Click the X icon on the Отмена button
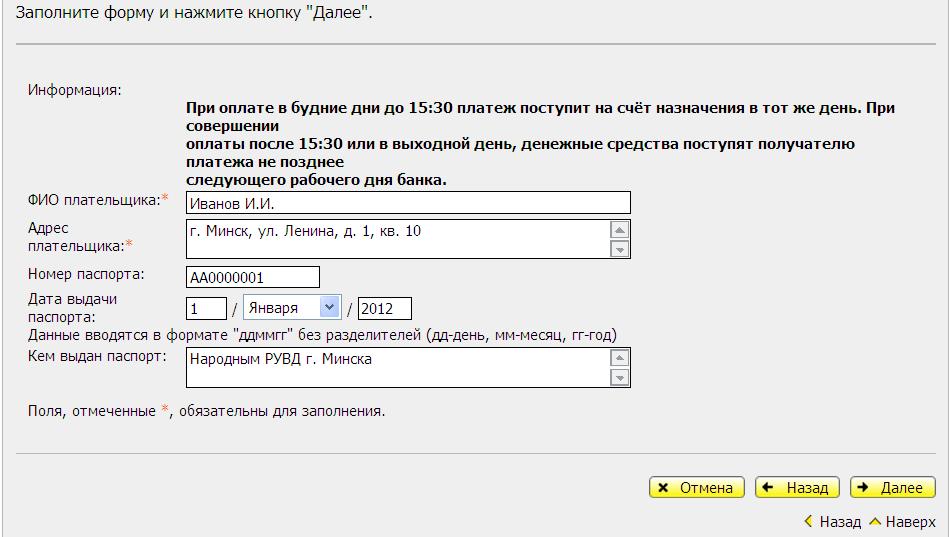The width and height of the screenshot is (949, 537). [664, 488]
